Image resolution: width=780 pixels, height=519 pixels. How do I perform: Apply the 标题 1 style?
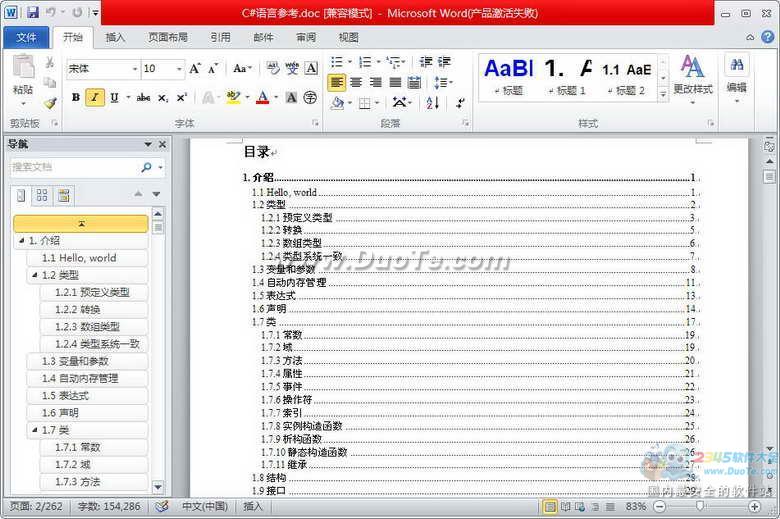tap(566, 77)
